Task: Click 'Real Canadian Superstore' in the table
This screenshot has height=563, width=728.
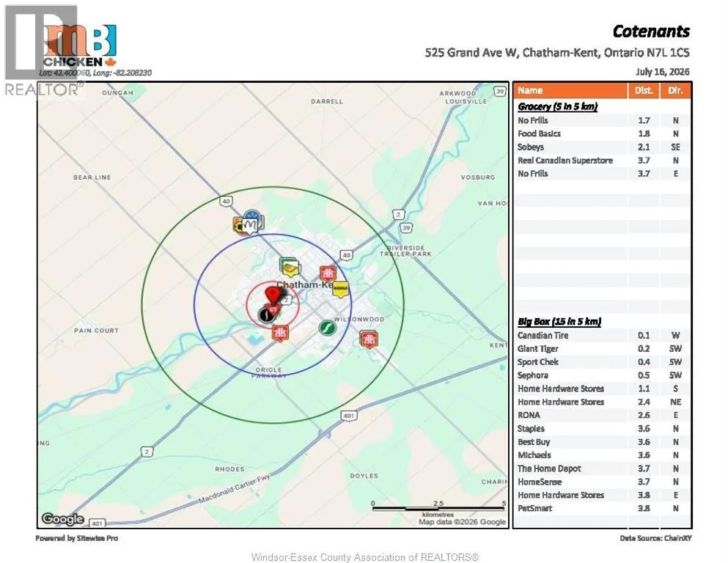Action: (x=565, y=160)
